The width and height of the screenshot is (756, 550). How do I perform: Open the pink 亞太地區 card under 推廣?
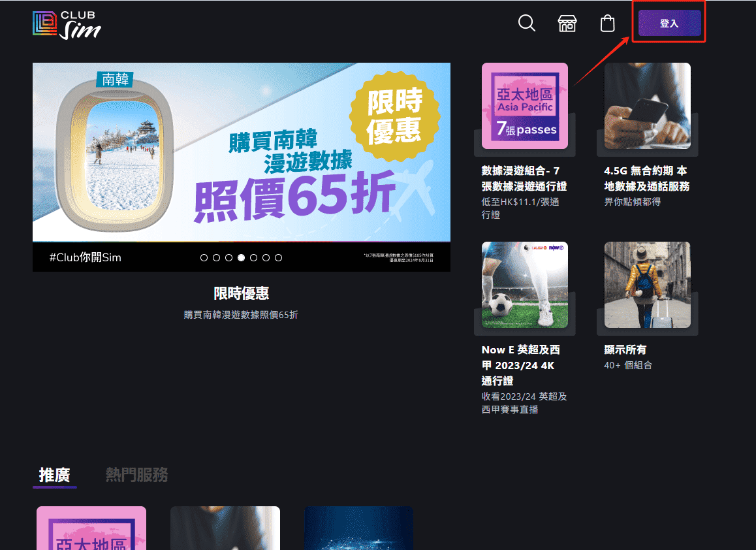(x=91, y=528)
